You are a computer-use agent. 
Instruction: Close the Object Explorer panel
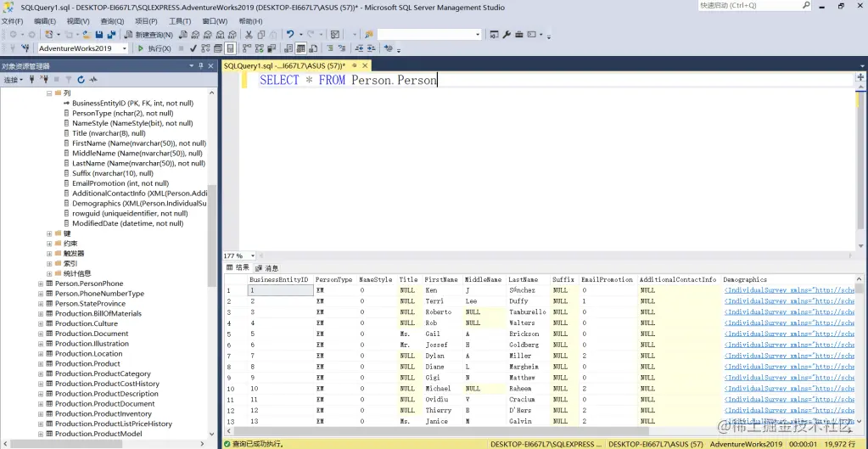[210, 66]
